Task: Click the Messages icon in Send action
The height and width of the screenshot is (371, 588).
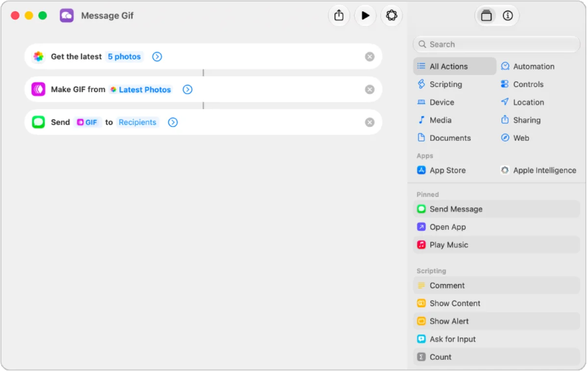Action: (x=38, y=122)
